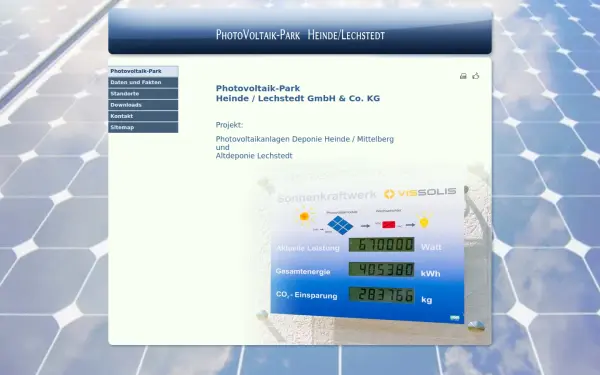Open the Sitemap page
The height and width of the screenshot is (375, 600).
(143, 127)
